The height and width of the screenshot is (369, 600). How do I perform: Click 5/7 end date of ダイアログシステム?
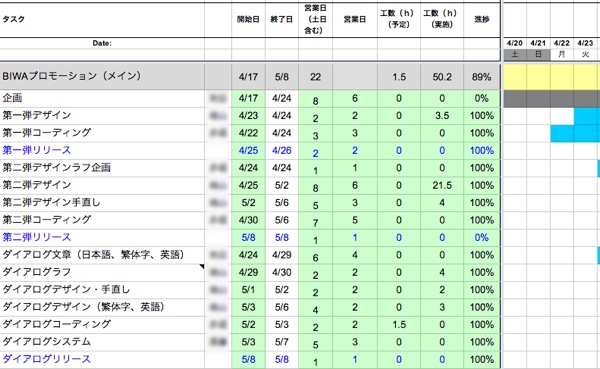tap(282, 342)
